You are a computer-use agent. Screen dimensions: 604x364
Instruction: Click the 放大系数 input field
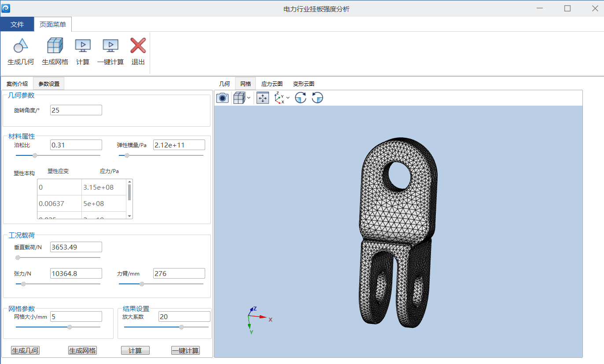[184, 316]
